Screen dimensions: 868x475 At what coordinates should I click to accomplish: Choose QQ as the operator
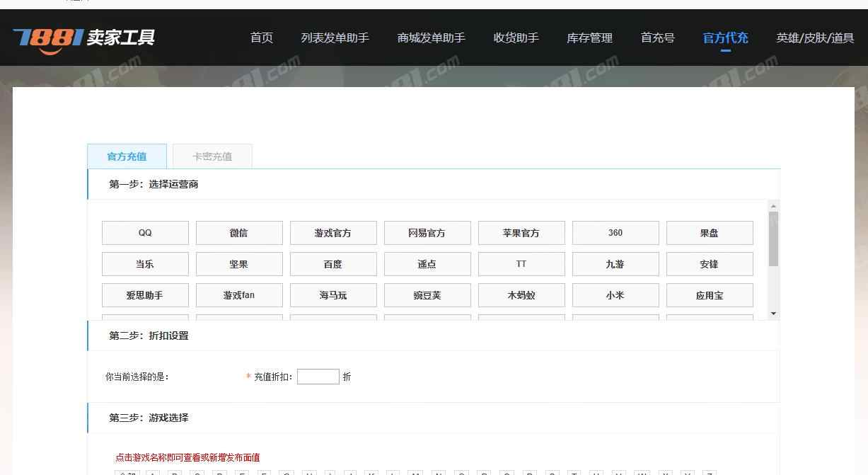click(x=145, y=233)
